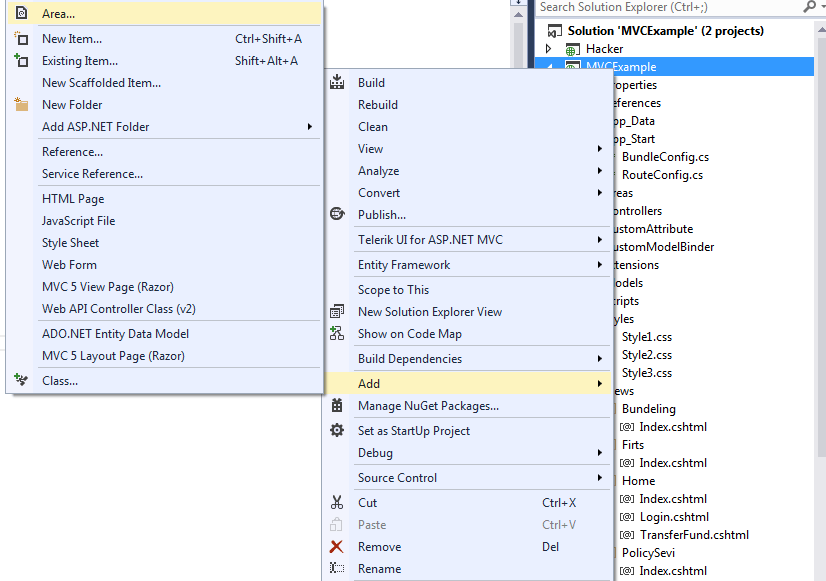Select Index.cshtml under the Home folder
The height and width of the screenshot is (581, 826).
pos(673,499)
